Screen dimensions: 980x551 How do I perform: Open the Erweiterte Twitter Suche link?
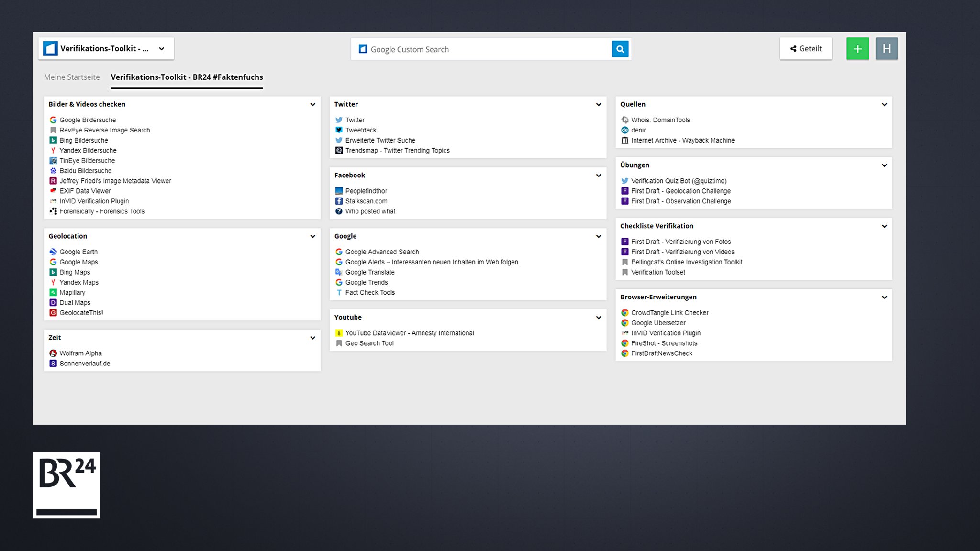(380, 140)
